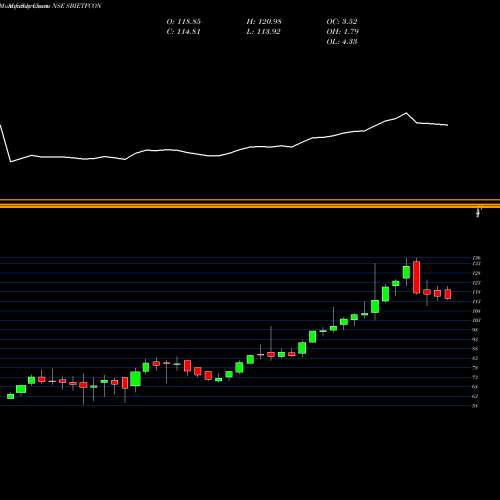
Task: Click the tallest red candlestick near the top
Action: tap(416, 277)
